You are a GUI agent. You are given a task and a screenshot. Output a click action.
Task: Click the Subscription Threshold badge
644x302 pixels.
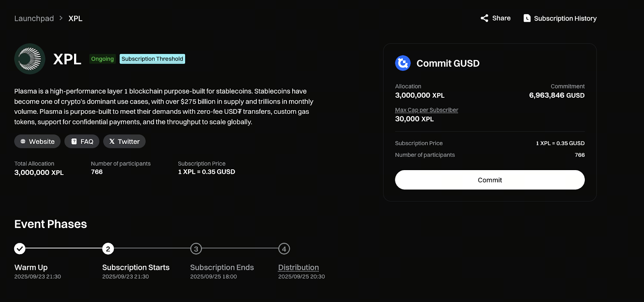coord(152,59)
